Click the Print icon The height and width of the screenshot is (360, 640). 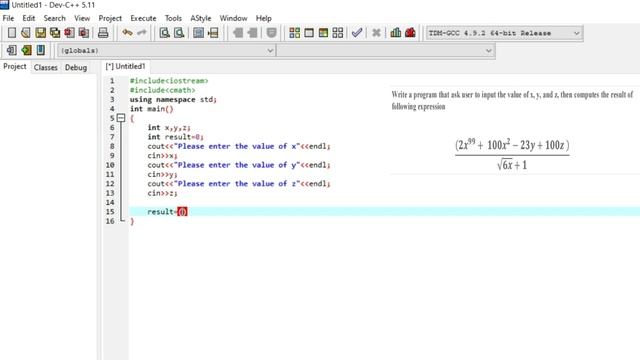click(x=103, y=33)
